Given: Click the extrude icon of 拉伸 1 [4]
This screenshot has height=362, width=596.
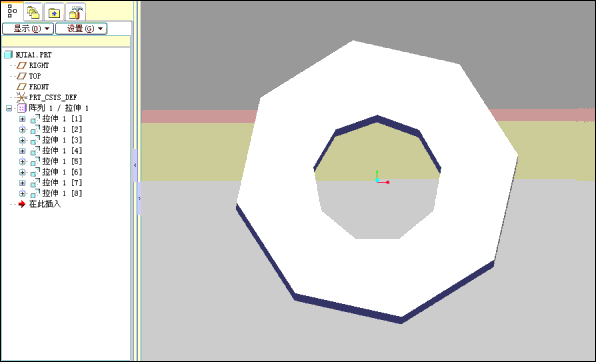Looking at the screenshot, I should [35, 151].
